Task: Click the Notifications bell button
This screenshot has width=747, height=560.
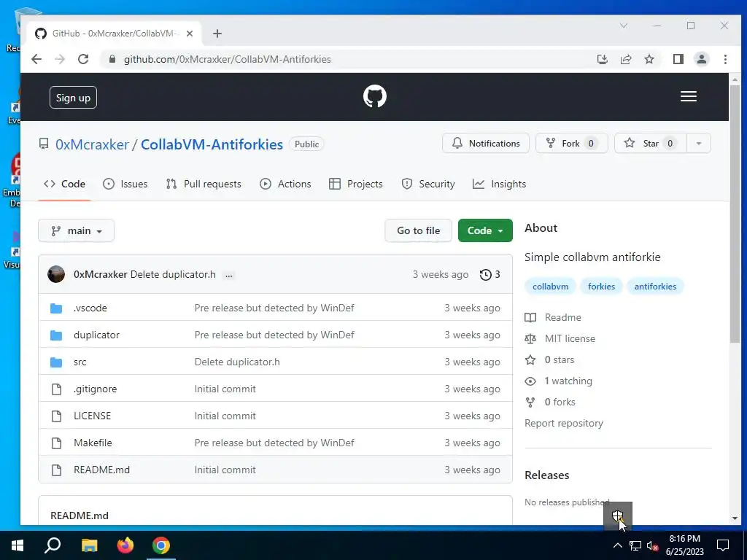Action: [x=485, y=144]
